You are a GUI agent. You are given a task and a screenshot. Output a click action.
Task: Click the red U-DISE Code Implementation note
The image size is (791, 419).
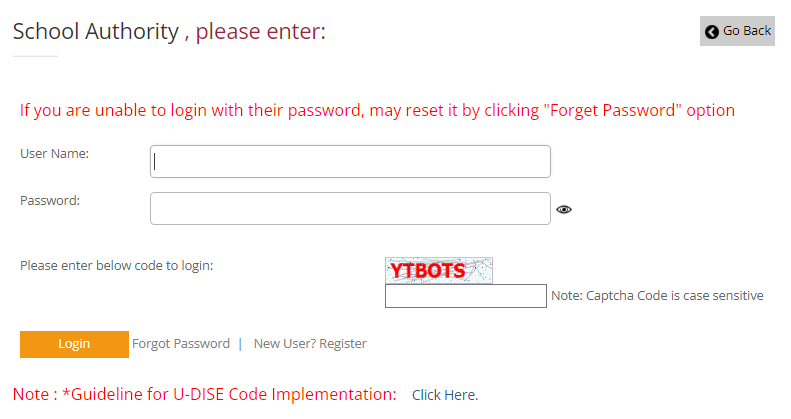(x=204, y=394)
